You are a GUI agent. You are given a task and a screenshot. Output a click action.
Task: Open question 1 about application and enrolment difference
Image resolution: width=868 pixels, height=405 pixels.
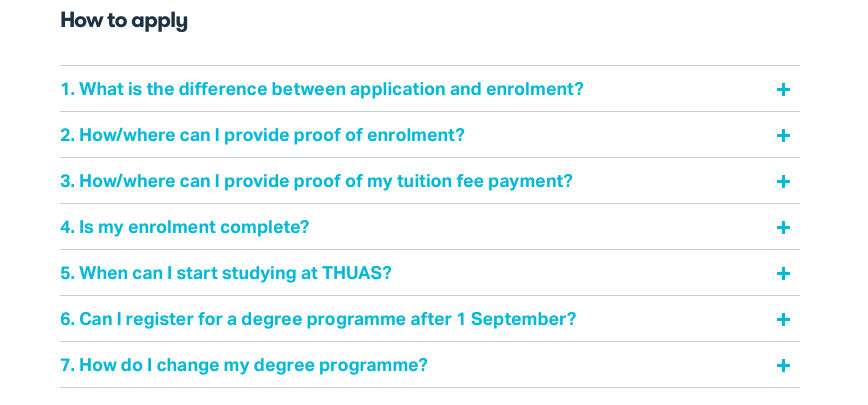pyautogui.click(x=321, y=90)
